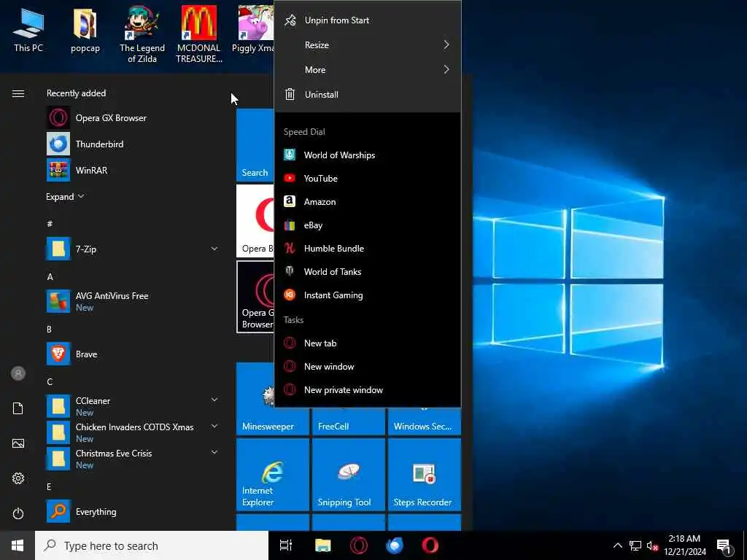Launch The Legend of Zilda shortcut
This screenshot has width=747, height=560.
click(142, 34)
